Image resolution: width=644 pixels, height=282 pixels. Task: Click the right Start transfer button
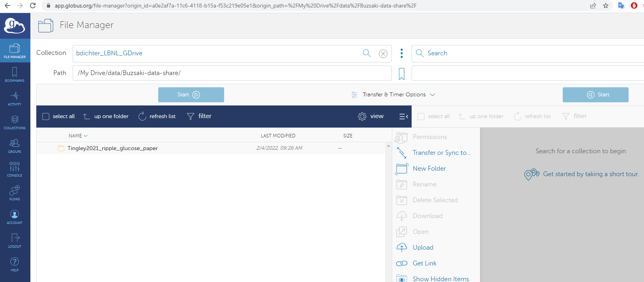click(x=595, y=95)
